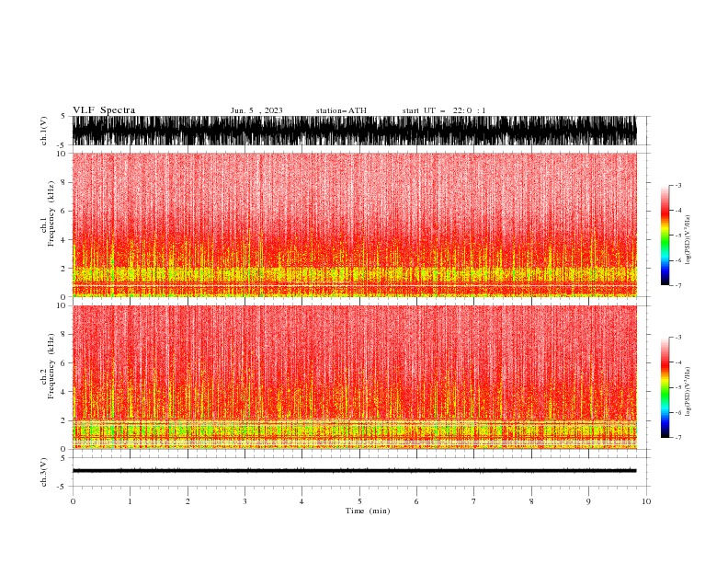Image resolution: width=728 pixels, height=563 pixels.
Task: Click the ch.2 spectrogram panel
Action: point(354,377)
